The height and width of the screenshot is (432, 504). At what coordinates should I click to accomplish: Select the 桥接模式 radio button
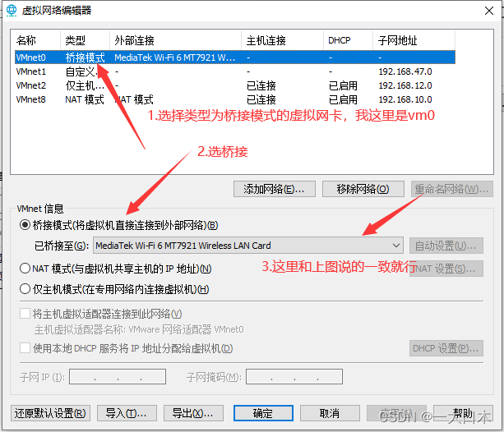tap(25, 225)
